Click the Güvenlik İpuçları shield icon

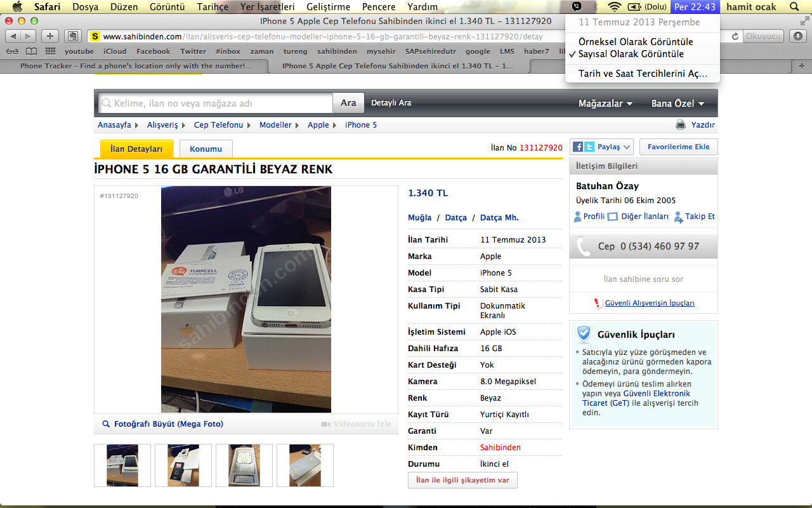584,335
